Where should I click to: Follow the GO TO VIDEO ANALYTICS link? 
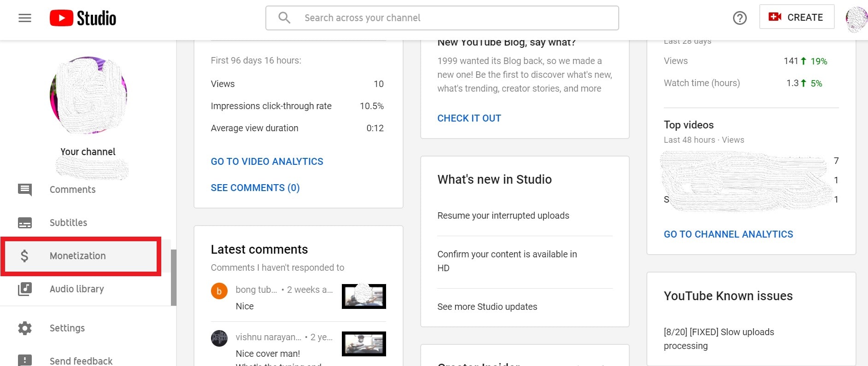pyautogui.click(x=267, y=162)
